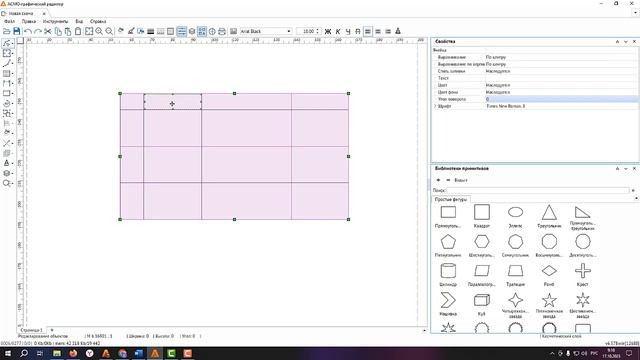
Task: Toggle underline Ч formatting
Action: click(348, 31)
